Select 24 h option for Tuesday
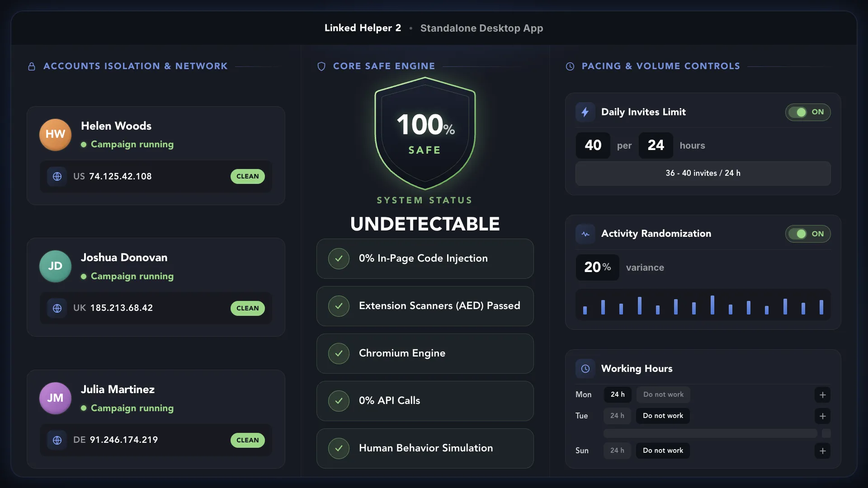The image size is (868, 488). [617, 416]
